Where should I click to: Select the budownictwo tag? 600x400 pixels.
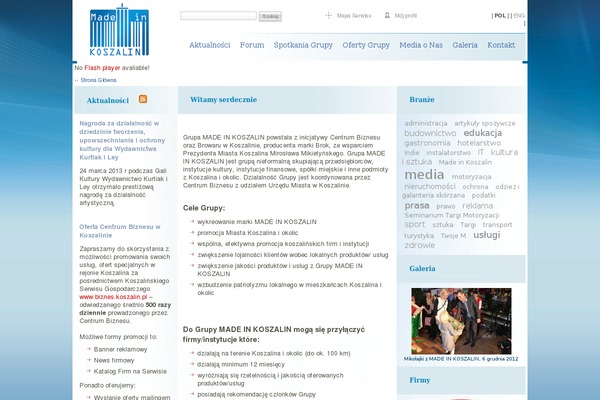[430, 133]
